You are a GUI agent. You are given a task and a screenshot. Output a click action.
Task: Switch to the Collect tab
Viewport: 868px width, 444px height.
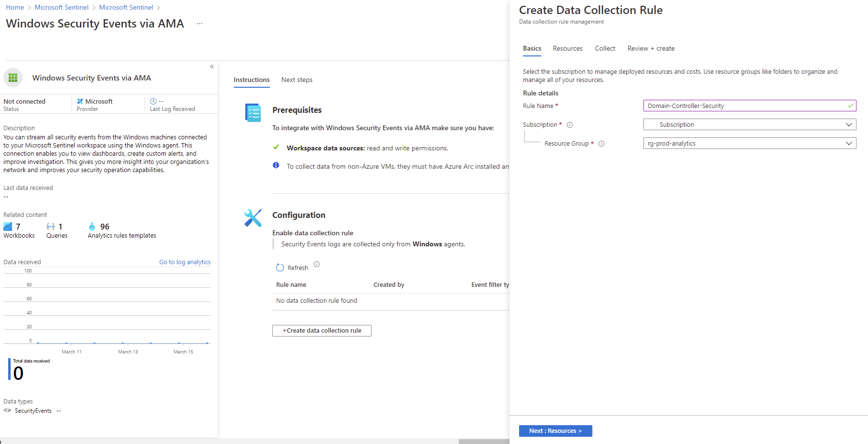[605, 49]
